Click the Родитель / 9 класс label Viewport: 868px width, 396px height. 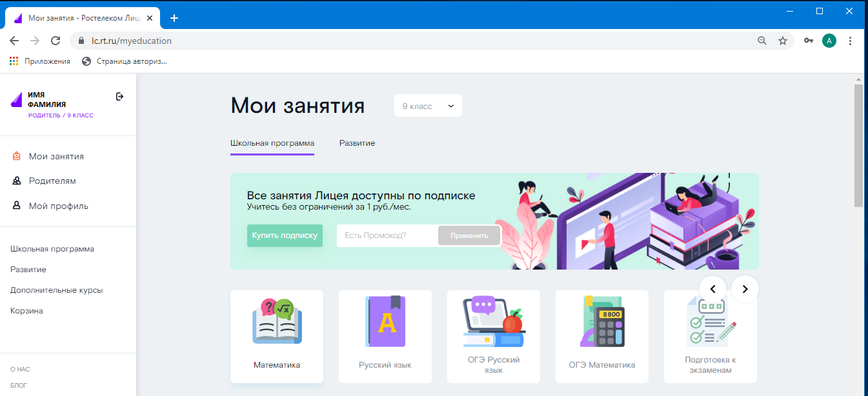[x=61, y=115]
